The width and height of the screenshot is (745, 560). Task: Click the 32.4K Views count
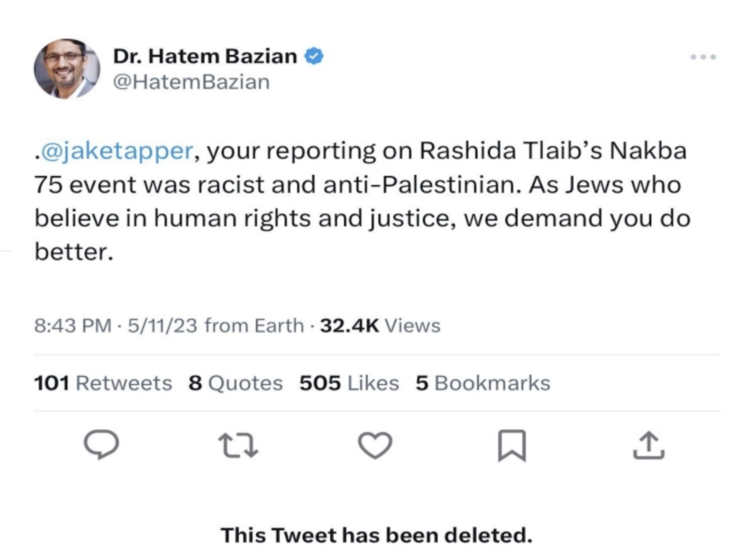[x=380, y=326]
